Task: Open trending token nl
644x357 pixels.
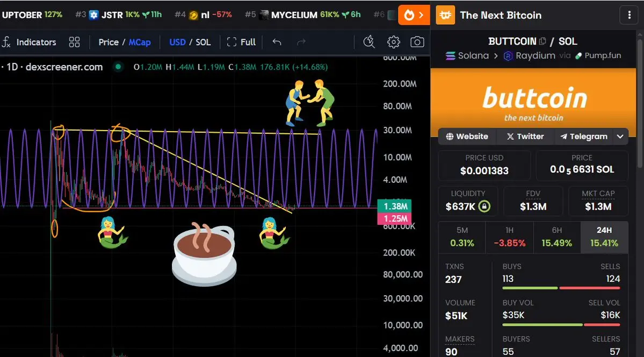Action: click(x=204, y=15)
